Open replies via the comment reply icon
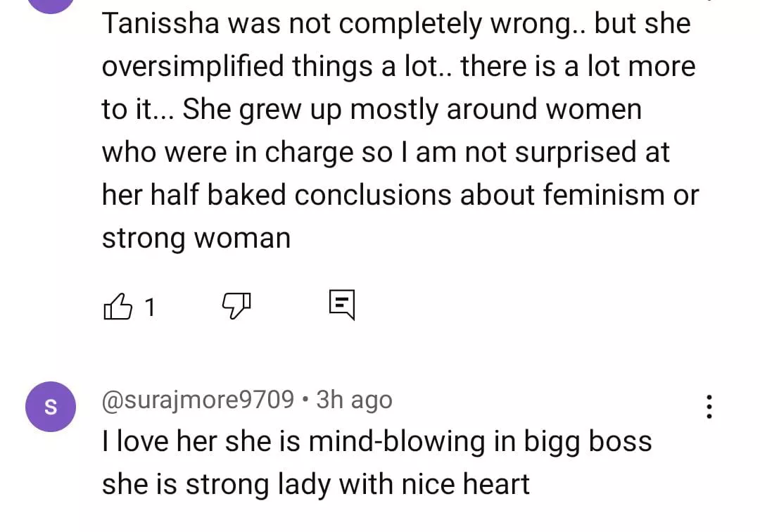 342,305
